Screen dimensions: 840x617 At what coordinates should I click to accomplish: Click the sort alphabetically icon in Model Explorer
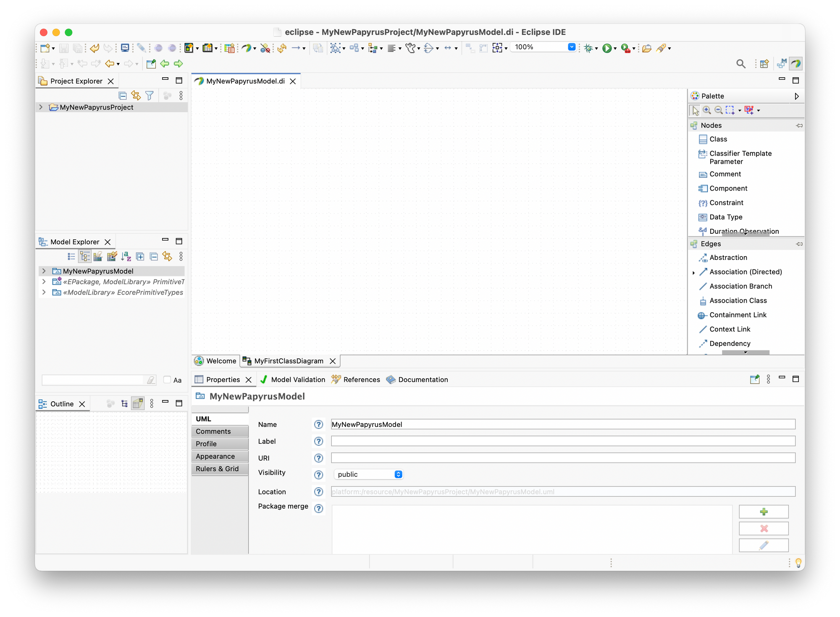click(126, 256)
